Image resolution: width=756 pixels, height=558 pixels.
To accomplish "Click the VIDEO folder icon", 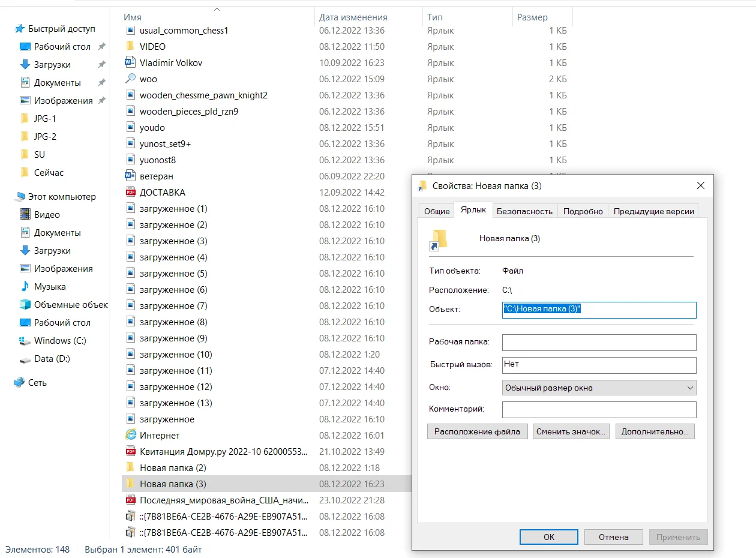I will (x=131, y=46).
